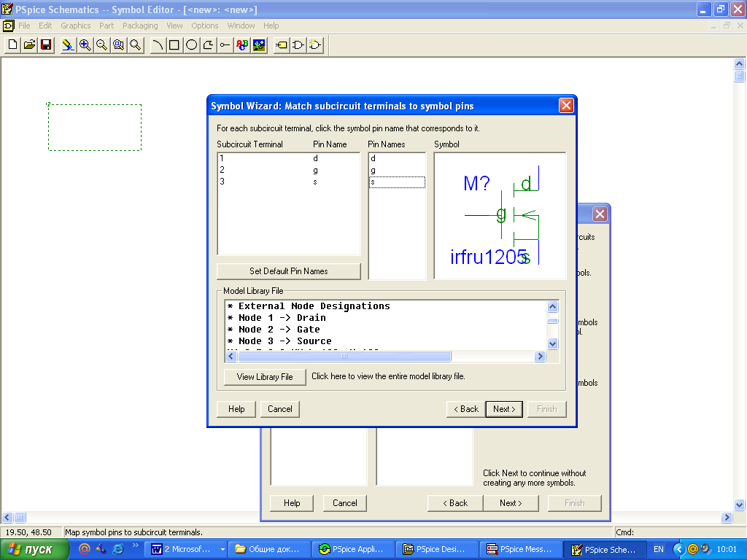
Task: Open the Packaging menu
Action: click(140, 26)
